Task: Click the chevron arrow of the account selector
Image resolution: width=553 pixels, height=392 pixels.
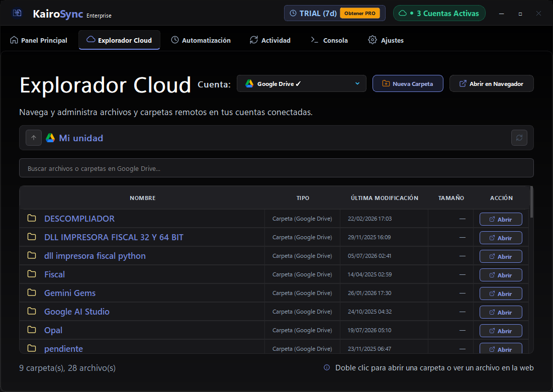Action: pos(357,84)
